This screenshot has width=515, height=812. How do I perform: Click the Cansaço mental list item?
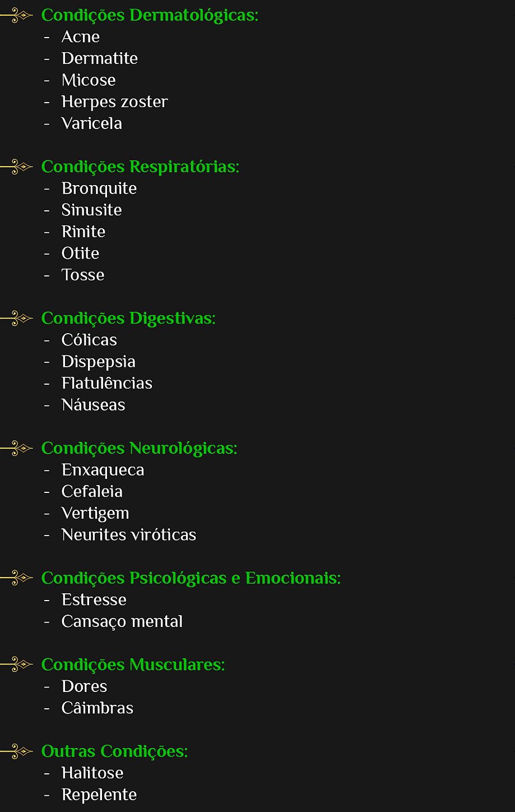[x=122, y=621]
